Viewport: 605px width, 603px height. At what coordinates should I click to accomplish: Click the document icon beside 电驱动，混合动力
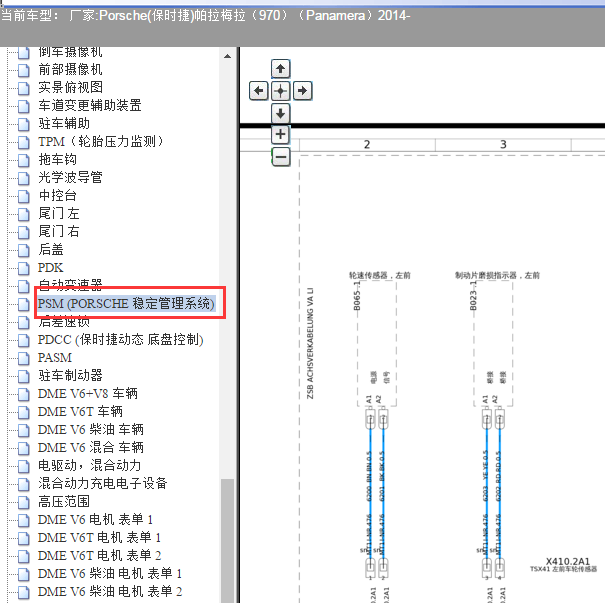[x=24, y=466]
